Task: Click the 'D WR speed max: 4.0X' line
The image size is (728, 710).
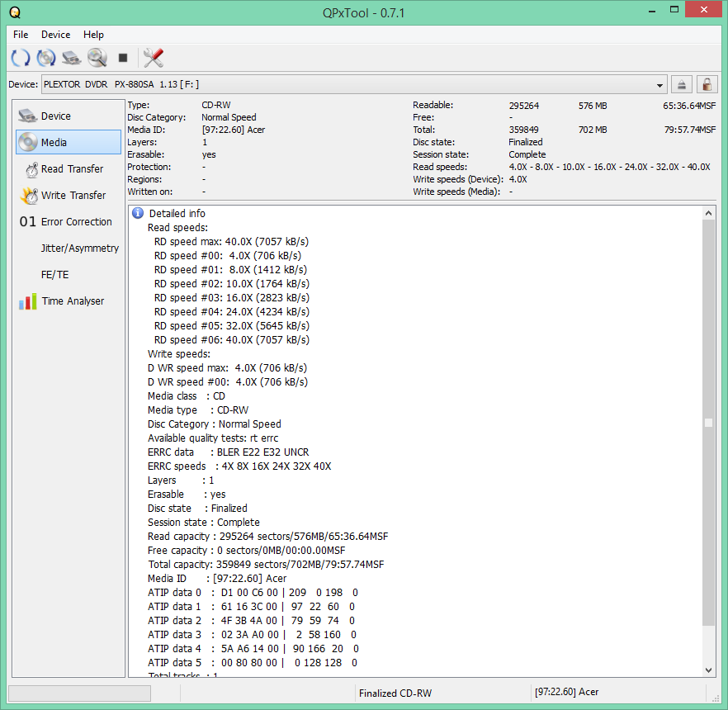Action: [x=228, y=367]
